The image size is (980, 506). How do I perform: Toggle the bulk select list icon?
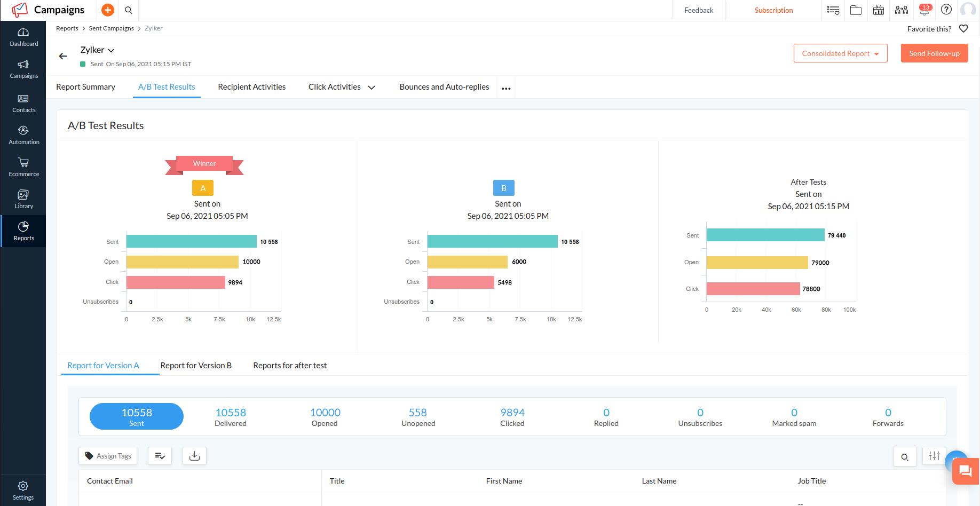point(160,456)
